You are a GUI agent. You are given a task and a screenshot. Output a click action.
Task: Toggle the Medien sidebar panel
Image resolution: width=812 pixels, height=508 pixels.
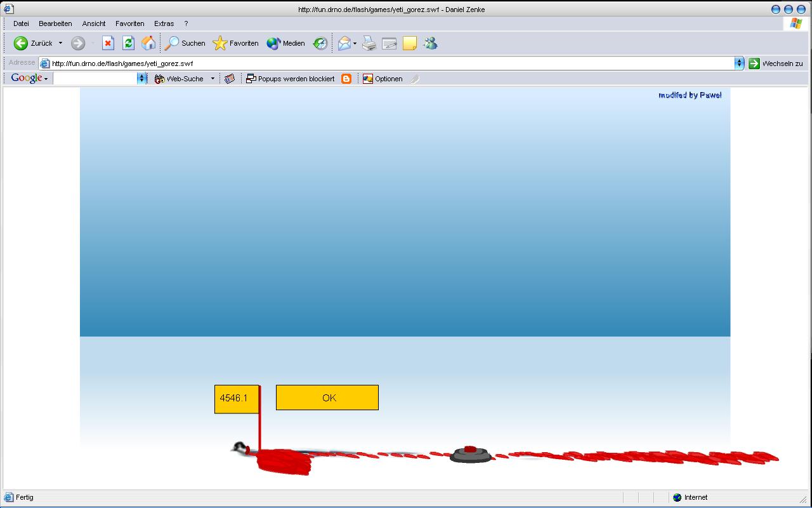click(x=285, y=43)
